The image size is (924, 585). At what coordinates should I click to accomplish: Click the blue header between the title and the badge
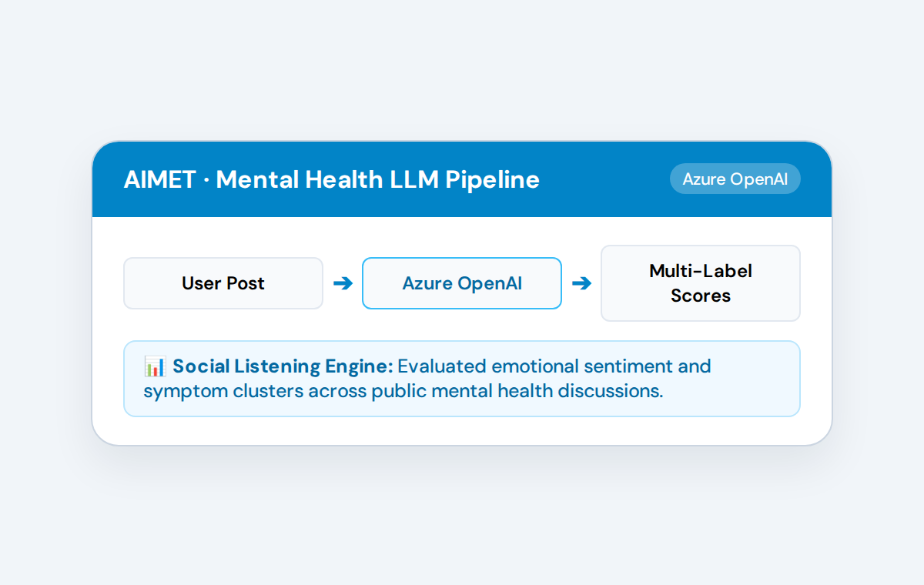[604, 179]
